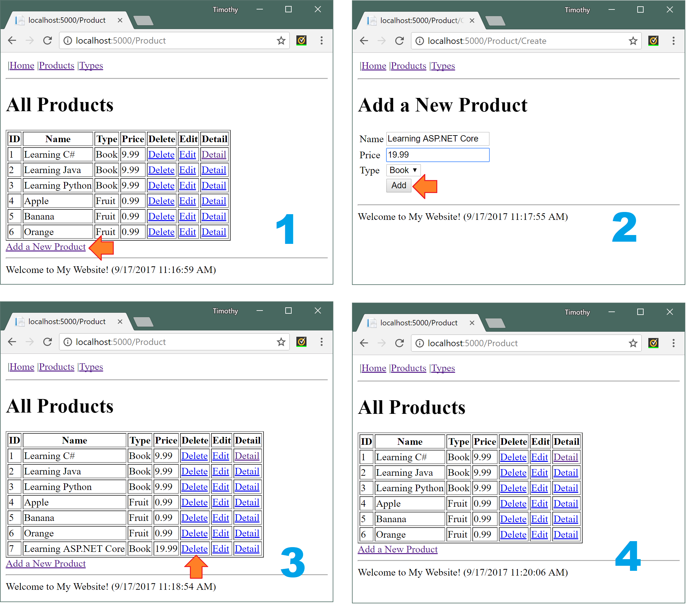Open Chrome menu dots in the Product/Create window

click(673, 41)
